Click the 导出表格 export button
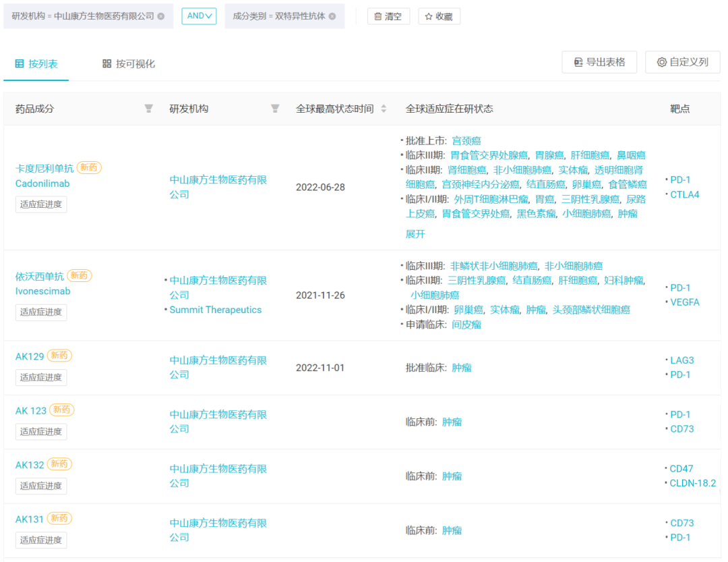 pos(599,62)
